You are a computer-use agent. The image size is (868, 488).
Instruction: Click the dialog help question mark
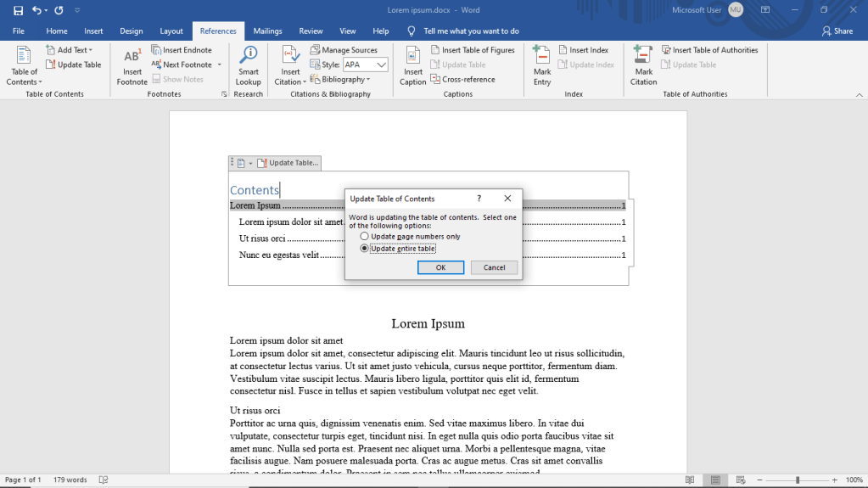coord(479,199)
